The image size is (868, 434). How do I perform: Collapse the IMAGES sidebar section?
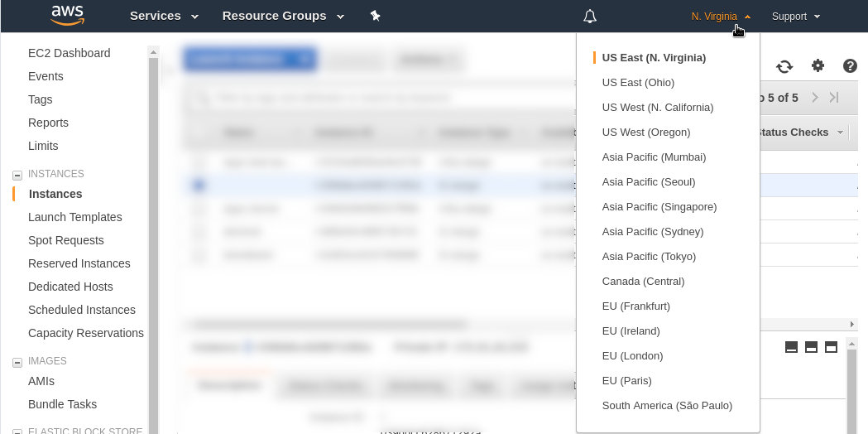click(x=17, y=362)
